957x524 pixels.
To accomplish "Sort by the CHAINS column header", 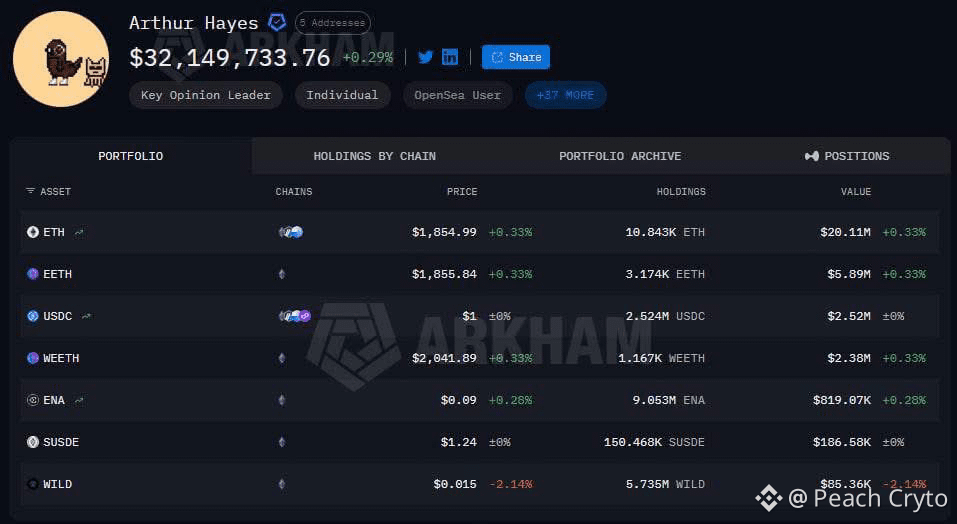I will (294, 192).
